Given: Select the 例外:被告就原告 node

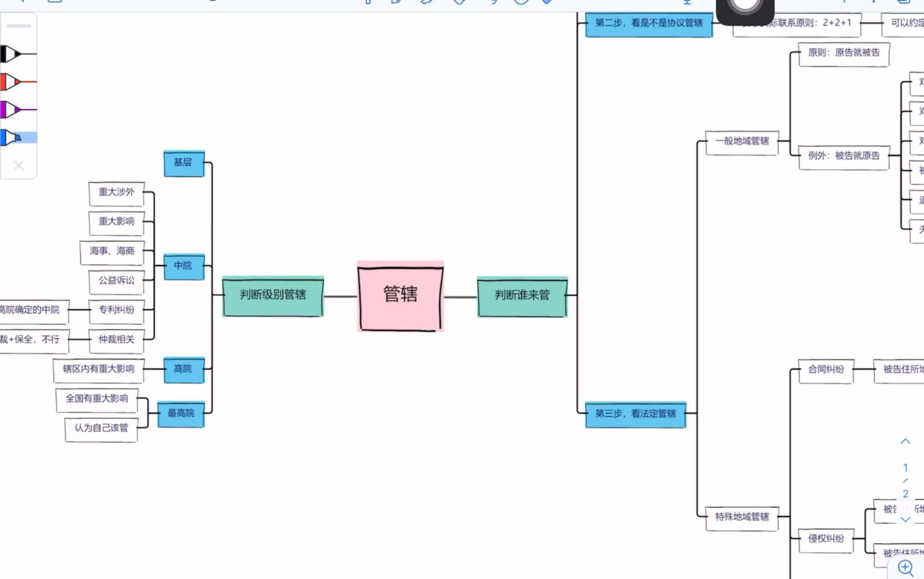Looking at the screenshot, I should (x=844, y=157).
